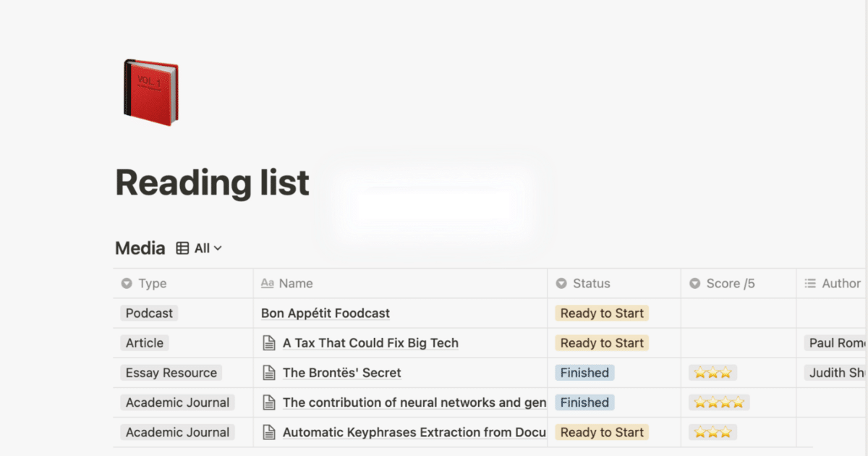Viewport: 868px width, 456px height.
Task: Click the Media database title
Action: [x=140, y=248]
